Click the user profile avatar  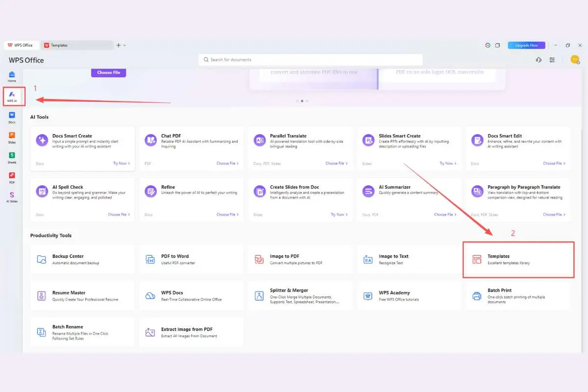coord(575,59)
